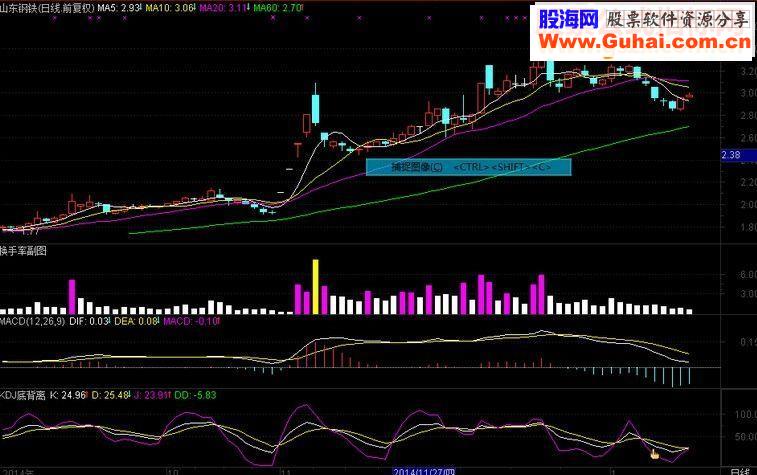Click the 6.00 turnover axis label
The image size is (757, 475).
tap(748, 274)
